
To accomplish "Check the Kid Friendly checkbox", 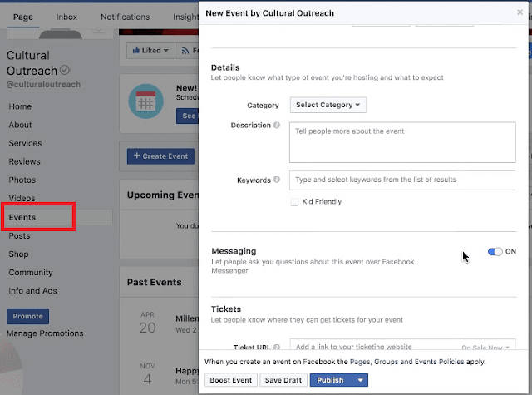I will click(x=294, y=201).
